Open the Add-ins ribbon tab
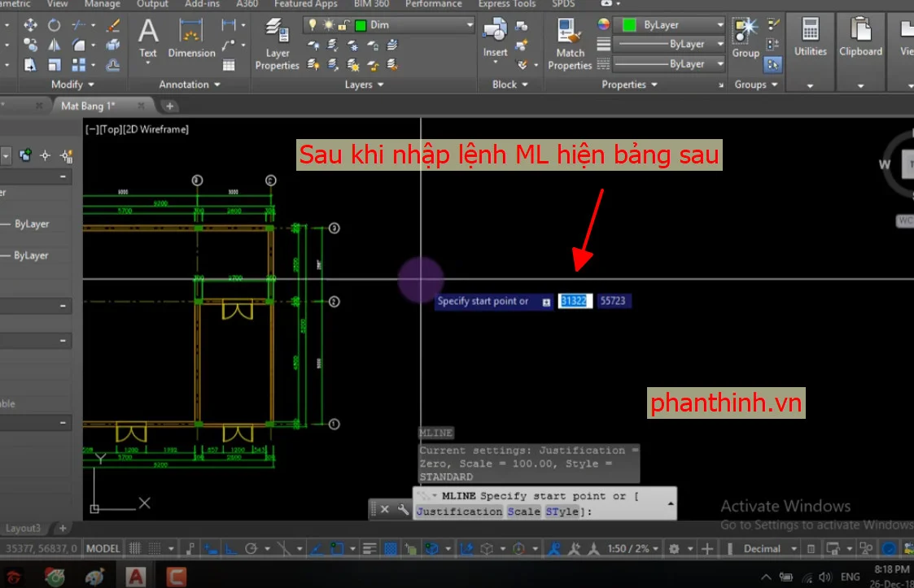Screen dimensions: 914x588 click(x=203, y=4)
